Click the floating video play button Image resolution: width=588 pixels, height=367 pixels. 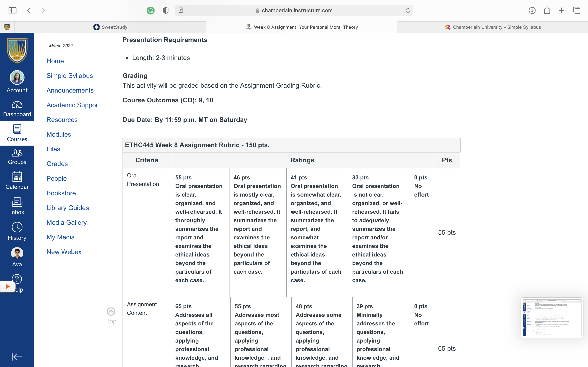coord(8,287)
